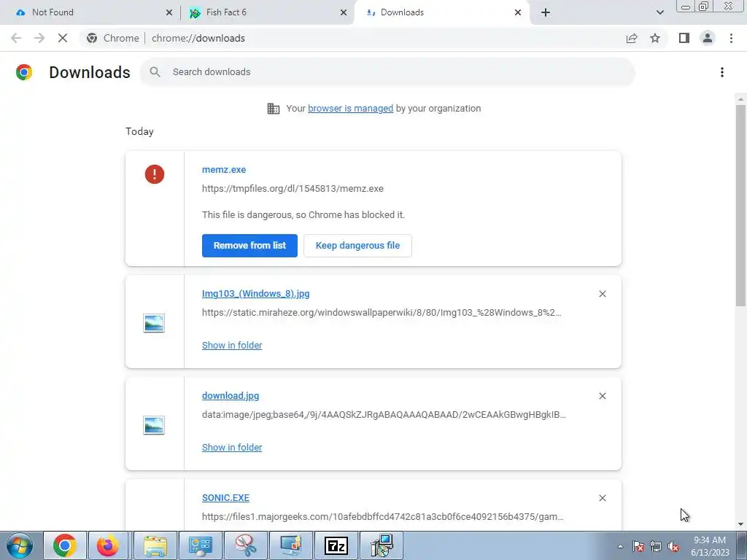The image size is (747, 560).
Task: Bookmark this page with the star icon
Action: pos(655,38)
